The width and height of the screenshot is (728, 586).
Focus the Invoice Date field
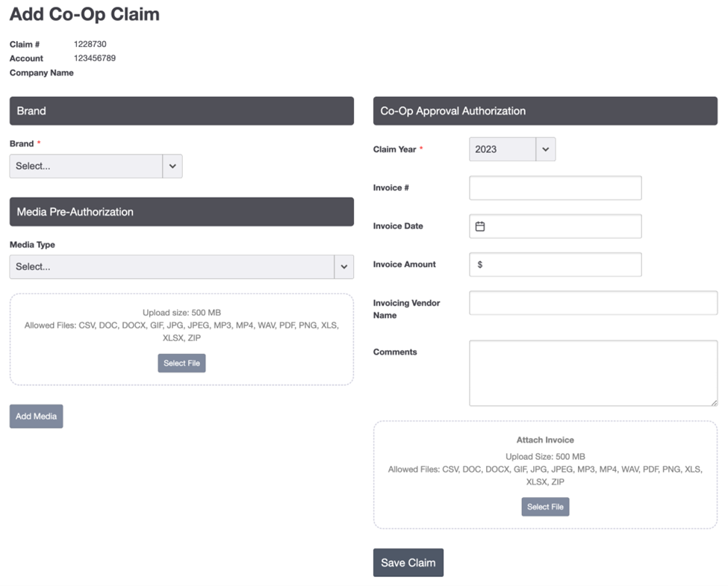click(564, 226)
